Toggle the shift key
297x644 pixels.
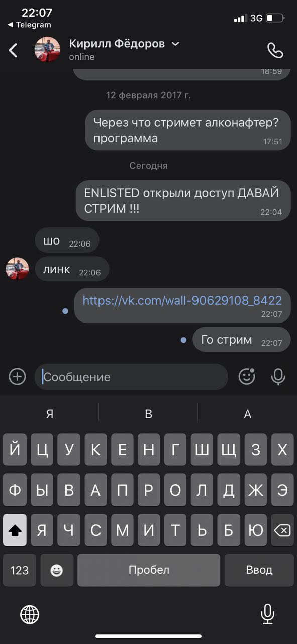click(15, 530)
